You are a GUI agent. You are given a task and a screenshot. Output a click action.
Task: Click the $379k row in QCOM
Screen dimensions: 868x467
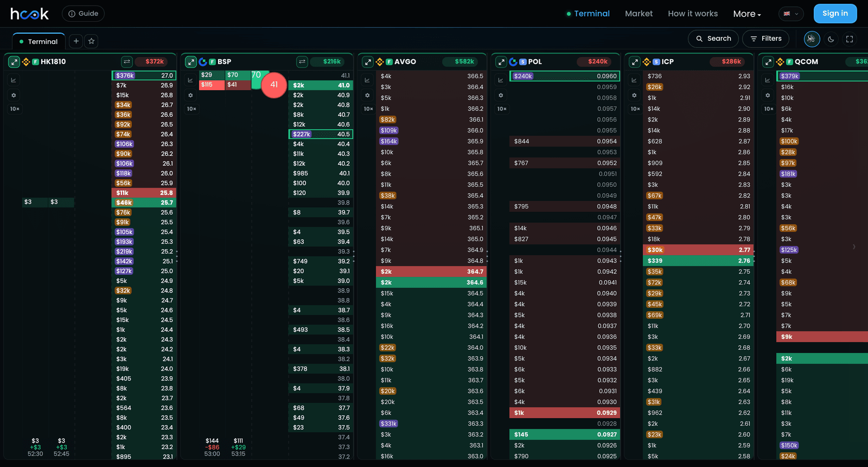click(x=822, y=76)
